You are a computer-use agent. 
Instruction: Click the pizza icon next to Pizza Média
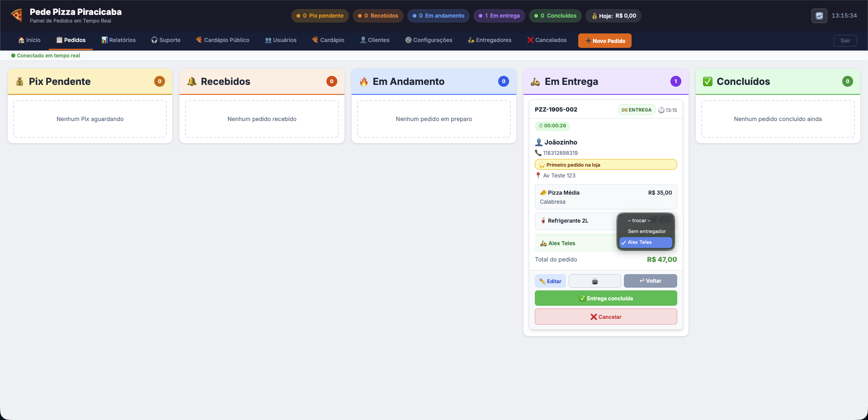[543, 193]
